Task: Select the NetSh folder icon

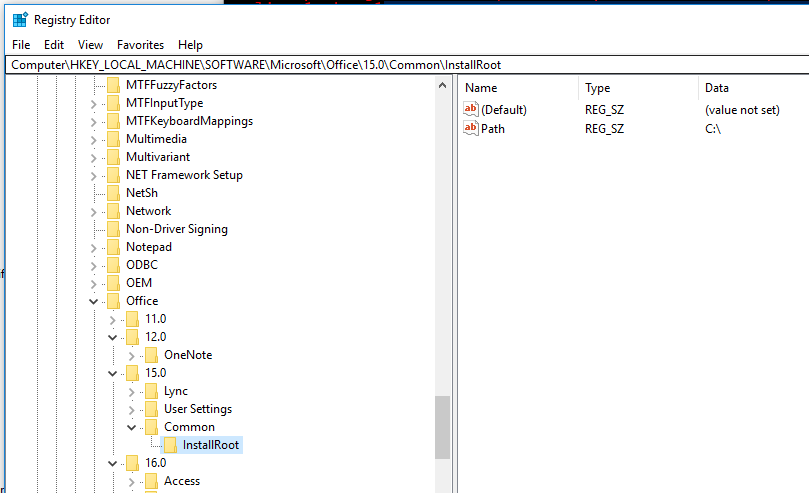Action: point(114,193)
